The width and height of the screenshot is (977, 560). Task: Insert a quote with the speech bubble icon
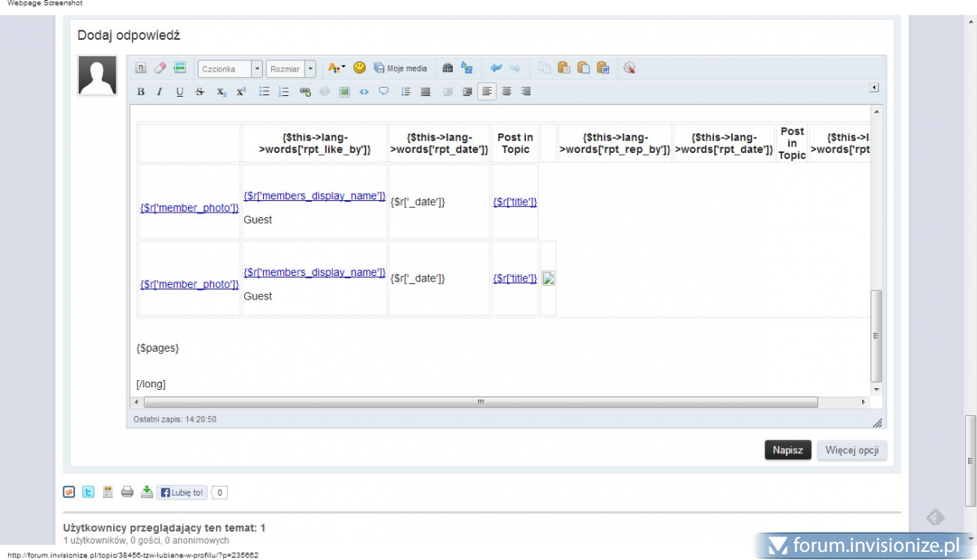[x=383, y=92]
